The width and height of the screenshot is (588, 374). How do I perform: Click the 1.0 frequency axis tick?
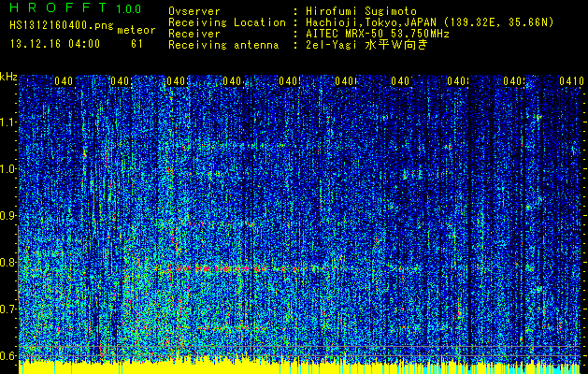(x=8, y=168)
